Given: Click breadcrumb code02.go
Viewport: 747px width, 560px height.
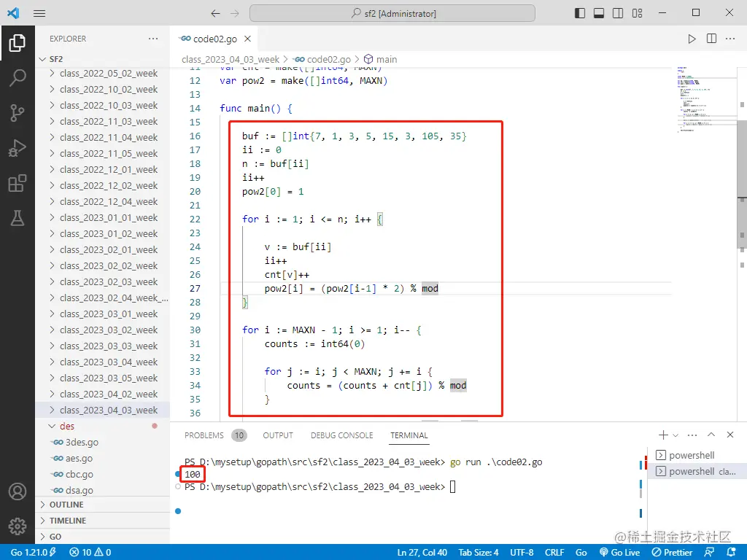Looking at the screenshot, I should pos(322,60).
